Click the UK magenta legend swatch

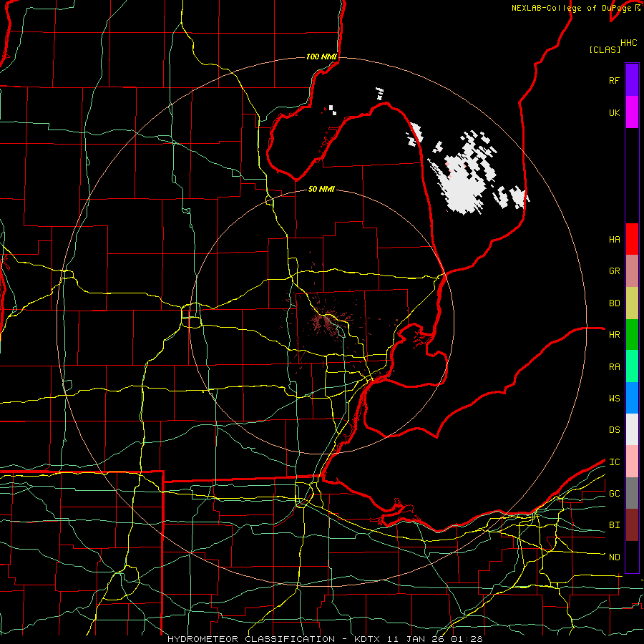[632, 112]
